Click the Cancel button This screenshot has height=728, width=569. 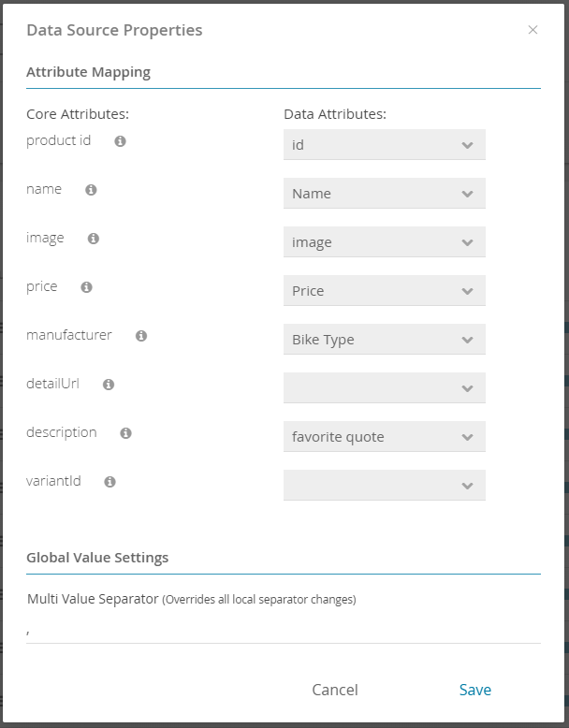tap(335, 690)
